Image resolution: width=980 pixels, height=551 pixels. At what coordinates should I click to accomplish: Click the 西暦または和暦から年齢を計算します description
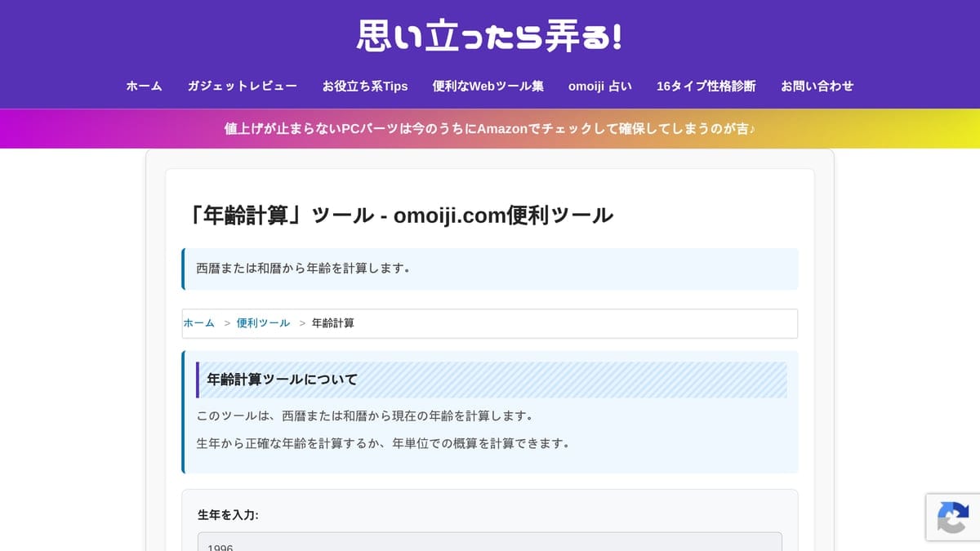(303, 269)
